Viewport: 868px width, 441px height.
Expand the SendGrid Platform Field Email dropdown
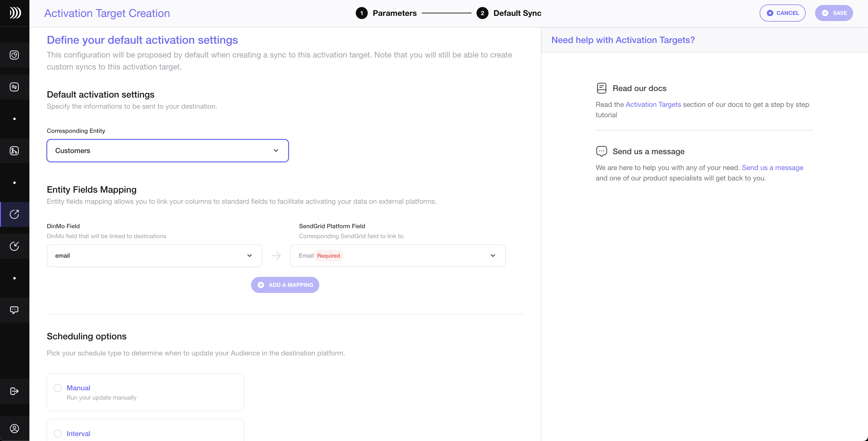pyautogui.click(x=398, y=256)
